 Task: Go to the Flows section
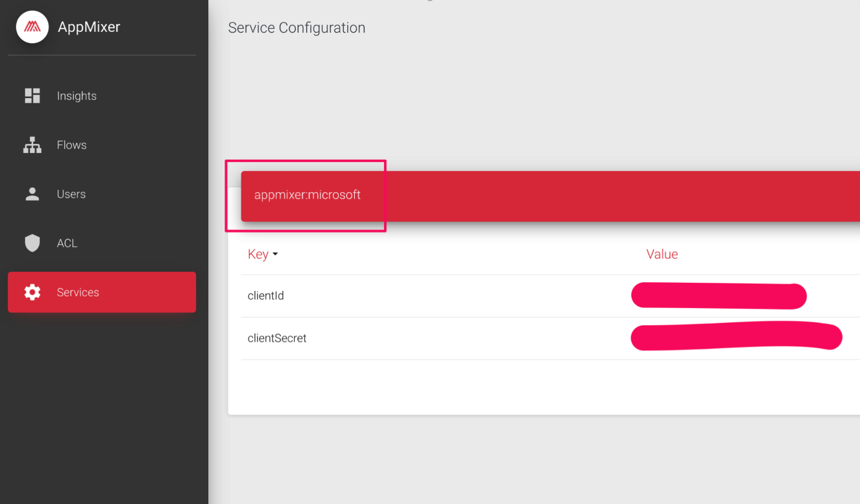71,145
